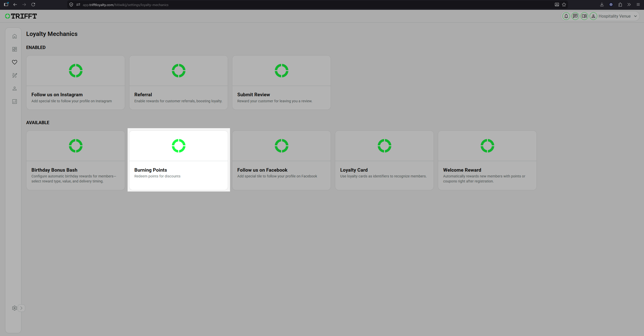644x336 pixels.
Task: Bookmark the page with star icon
Action: click(x=564, y=5)
